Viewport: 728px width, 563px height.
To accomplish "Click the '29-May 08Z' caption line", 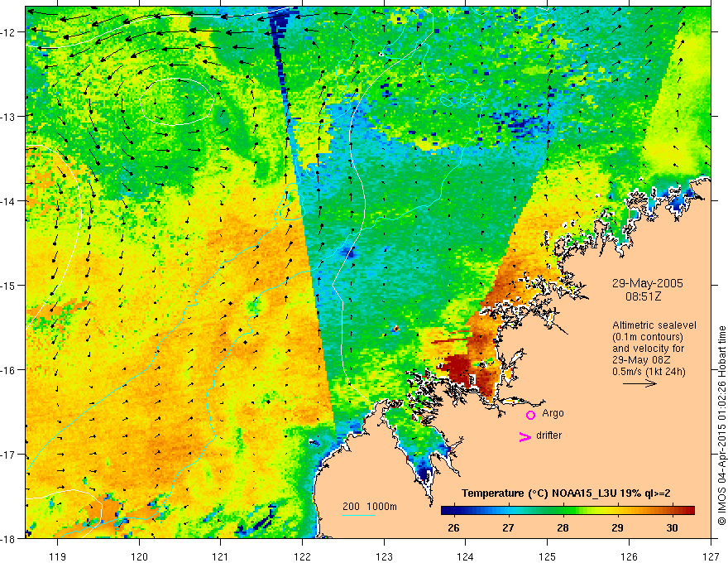I will 640,359.
